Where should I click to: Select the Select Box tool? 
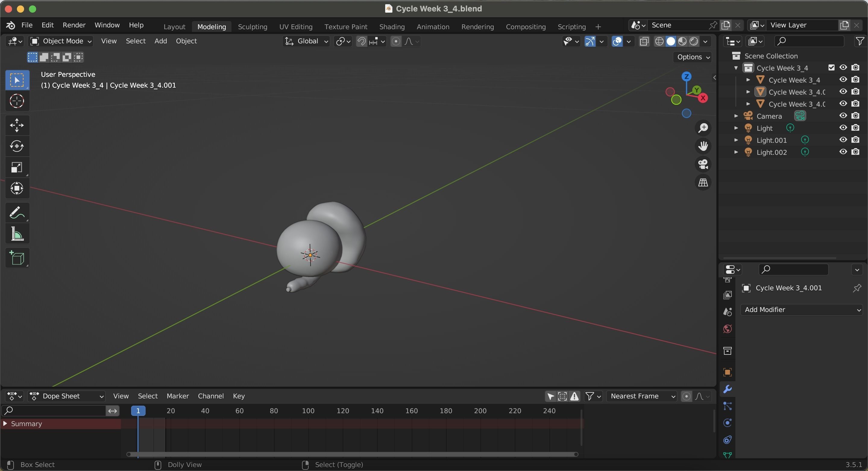click(17, 80)
